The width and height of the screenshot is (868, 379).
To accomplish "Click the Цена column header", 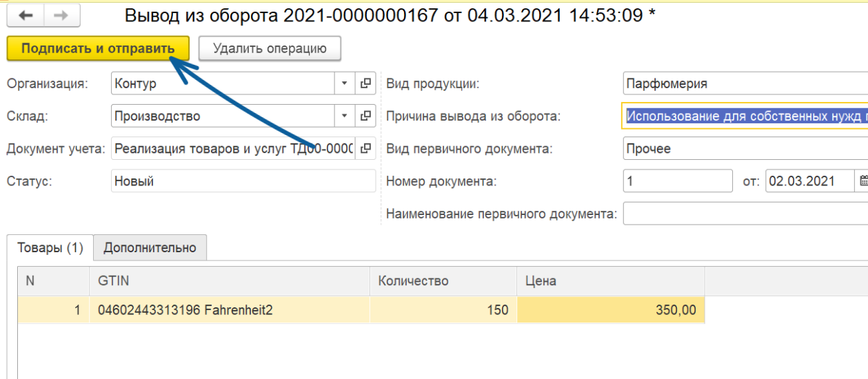I will [x=610, y=281].
